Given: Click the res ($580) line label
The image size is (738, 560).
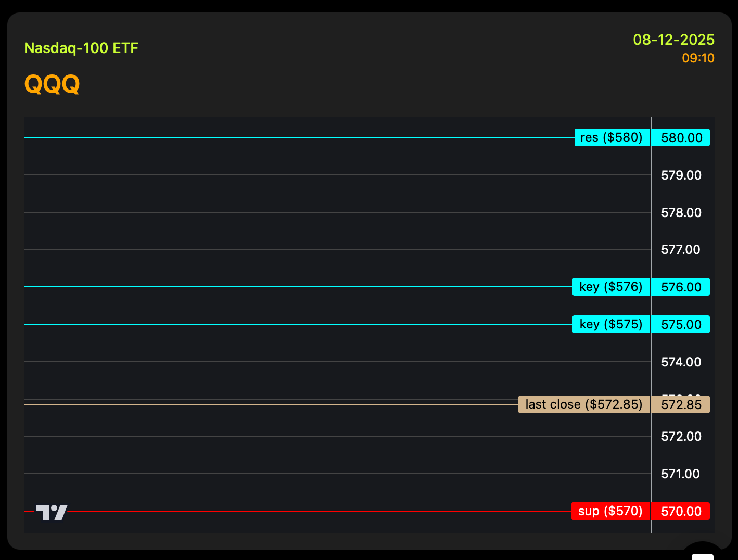Looking at the screenshot, I should coord(612,137).
